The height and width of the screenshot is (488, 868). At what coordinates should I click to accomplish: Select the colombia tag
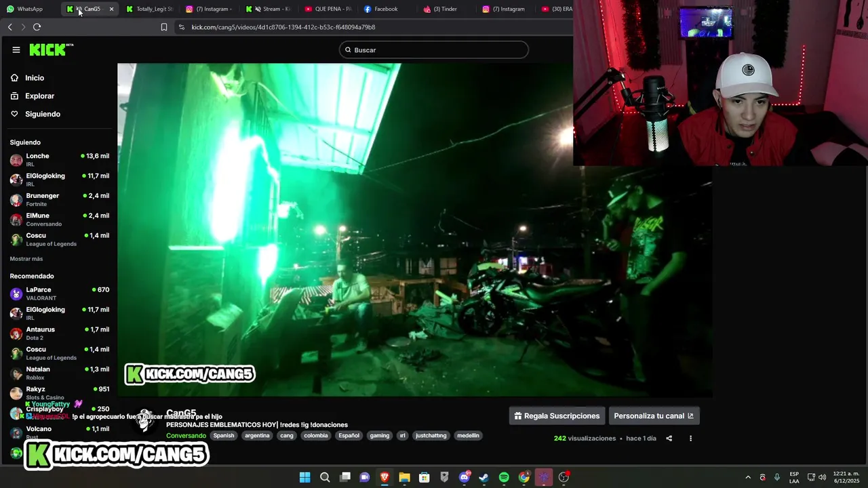316,436
